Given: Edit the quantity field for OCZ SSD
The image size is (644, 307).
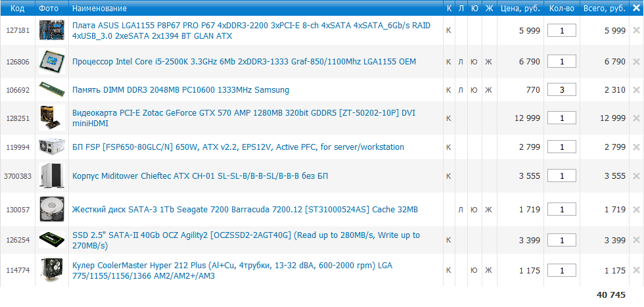Looking at the screenshot, I should point(562,241).
